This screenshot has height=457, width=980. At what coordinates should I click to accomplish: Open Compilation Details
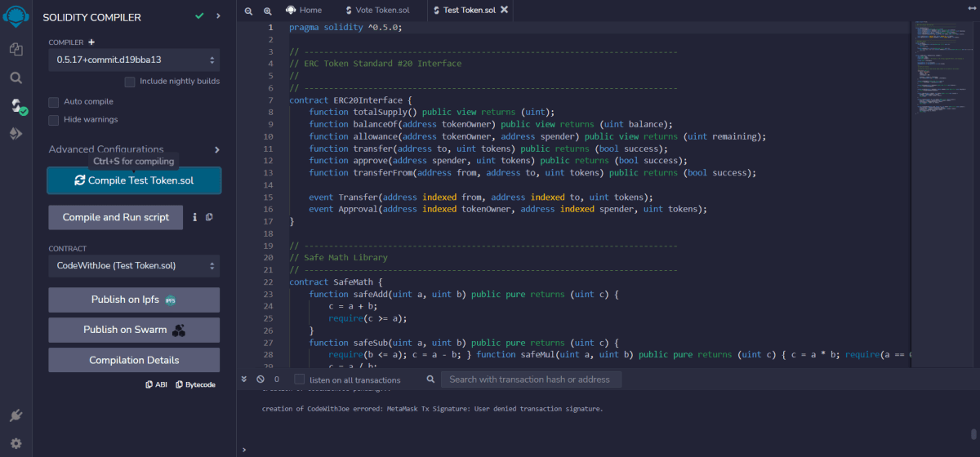point(134,360)
